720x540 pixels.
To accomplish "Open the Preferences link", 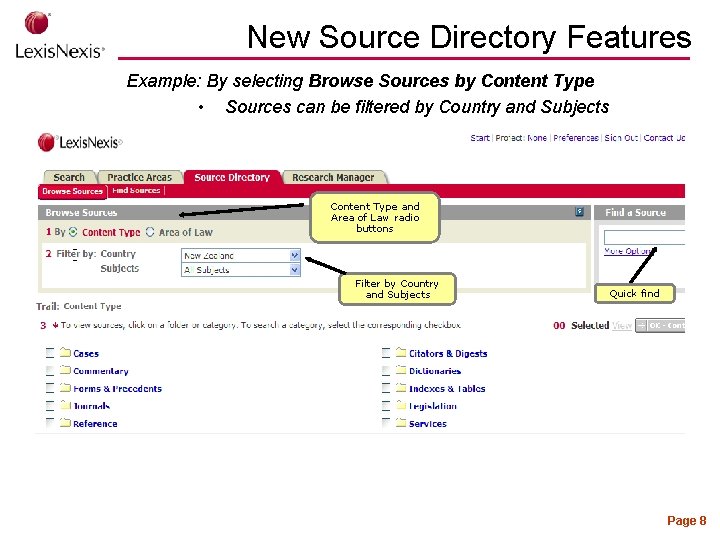I will [576, 138].
